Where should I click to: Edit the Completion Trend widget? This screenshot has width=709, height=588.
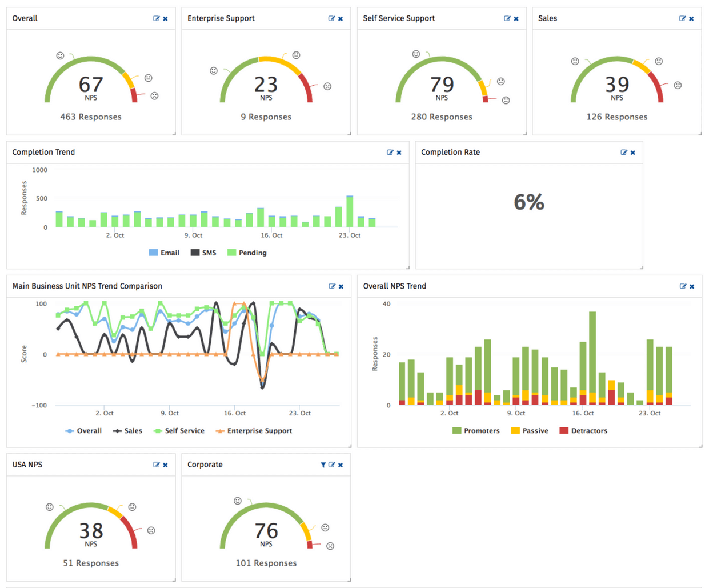(390, 153)
